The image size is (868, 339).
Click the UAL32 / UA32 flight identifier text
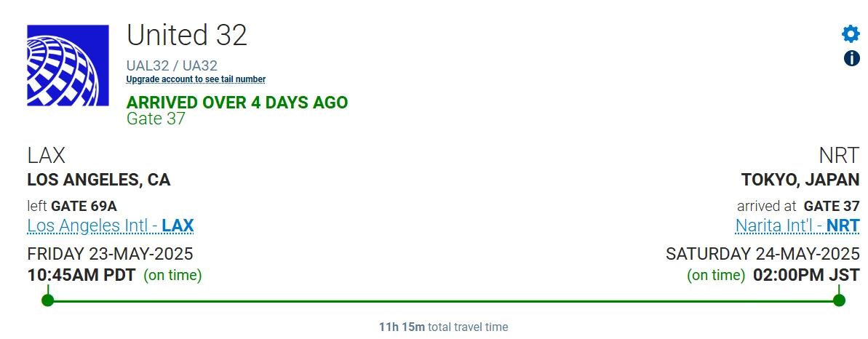172,65
